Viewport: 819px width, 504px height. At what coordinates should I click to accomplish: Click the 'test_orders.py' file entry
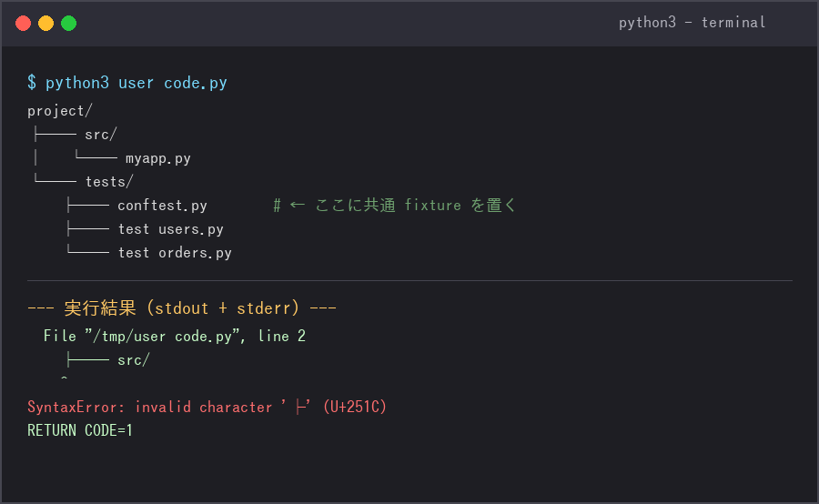point(175,253)
